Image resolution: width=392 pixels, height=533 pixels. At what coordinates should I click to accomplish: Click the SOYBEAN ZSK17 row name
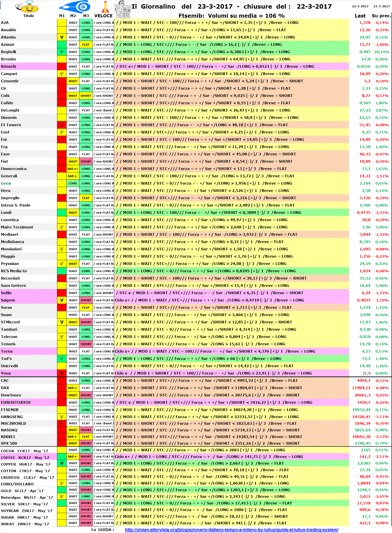27,511
